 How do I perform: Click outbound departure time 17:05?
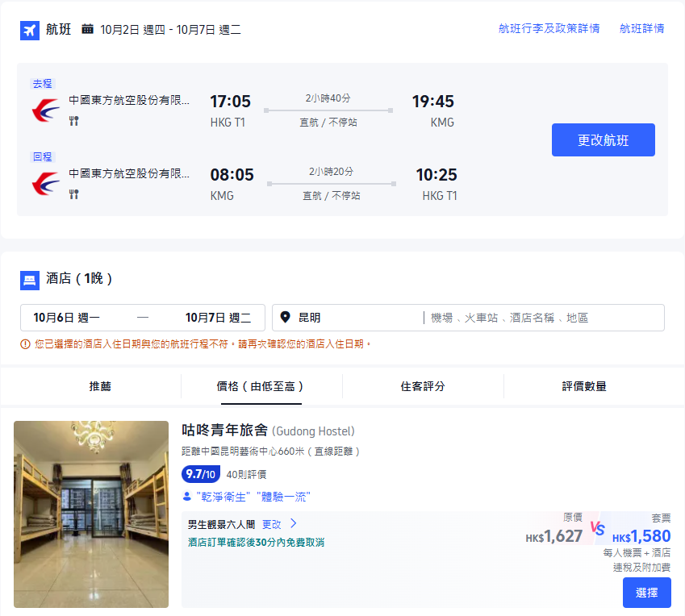pos(230,102)
